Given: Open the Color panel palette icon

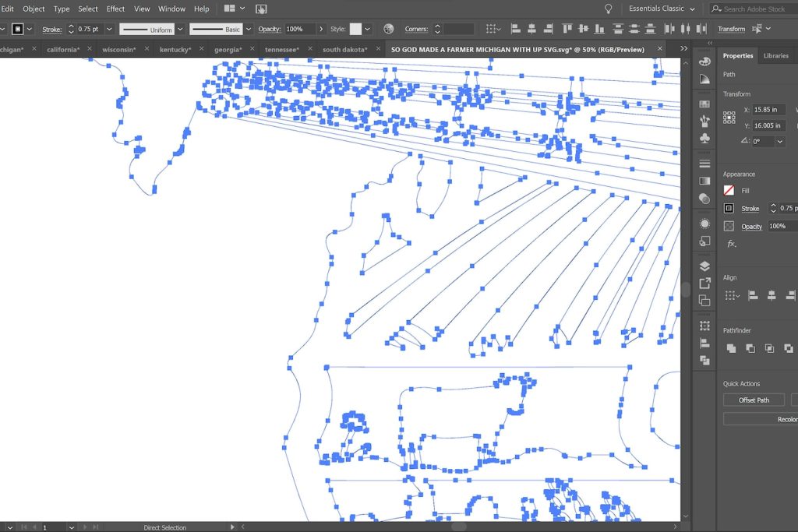Looking at the screenshot, I should [x=704, y=62].
